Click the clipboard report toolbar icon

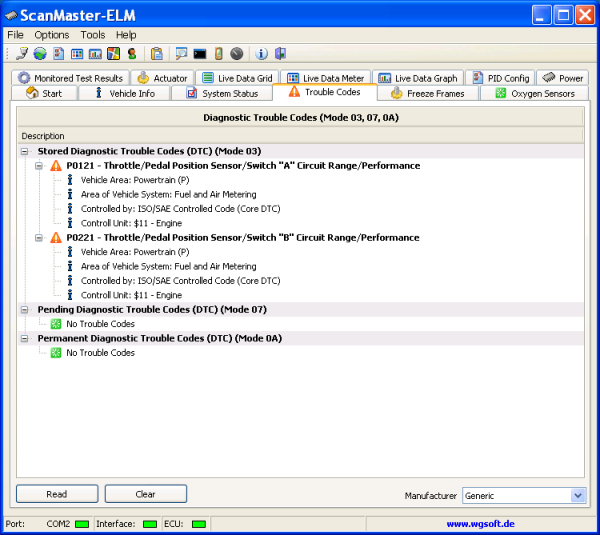click(157, 54)
